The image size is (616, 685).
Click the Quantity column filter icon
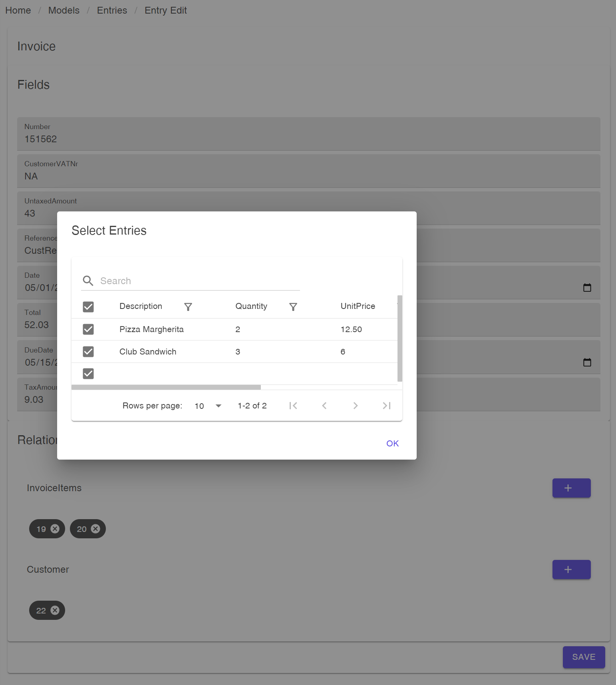click(x=293, y=307)
